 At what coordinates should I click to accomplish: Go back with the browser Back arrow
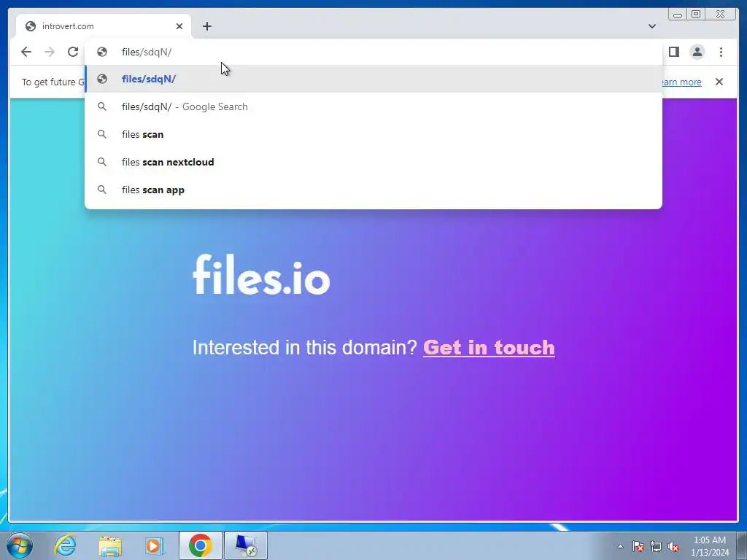26,52
